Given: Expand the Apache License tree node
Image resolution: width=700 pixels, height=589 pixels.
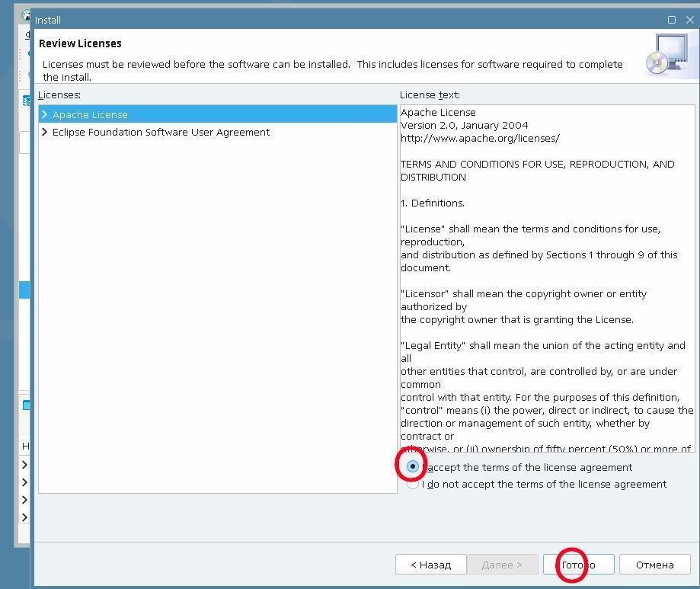Looking at the screenshot, I should click(45, 114).
